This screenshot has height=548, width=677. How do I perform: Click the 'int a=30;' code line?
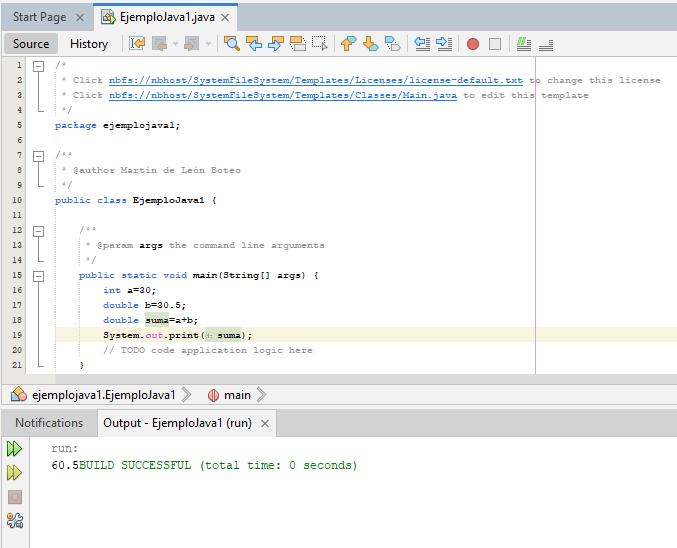(x=130, y=290)
